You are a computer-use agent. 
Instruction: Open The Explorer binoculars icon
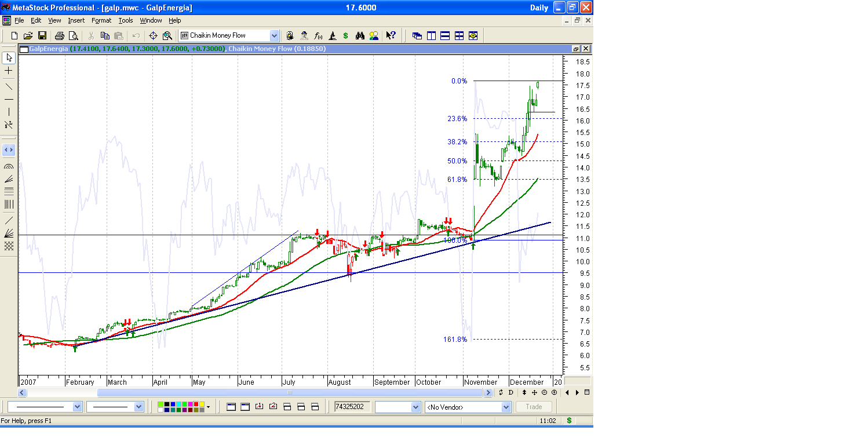coord(360,35)
